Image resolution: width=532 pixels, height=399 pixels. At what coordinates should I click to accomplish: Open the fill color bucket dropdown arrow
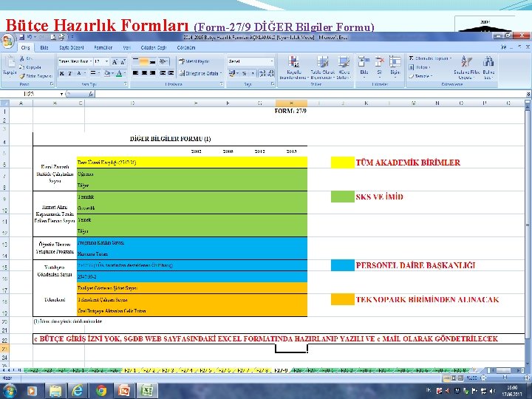point(112,73)
